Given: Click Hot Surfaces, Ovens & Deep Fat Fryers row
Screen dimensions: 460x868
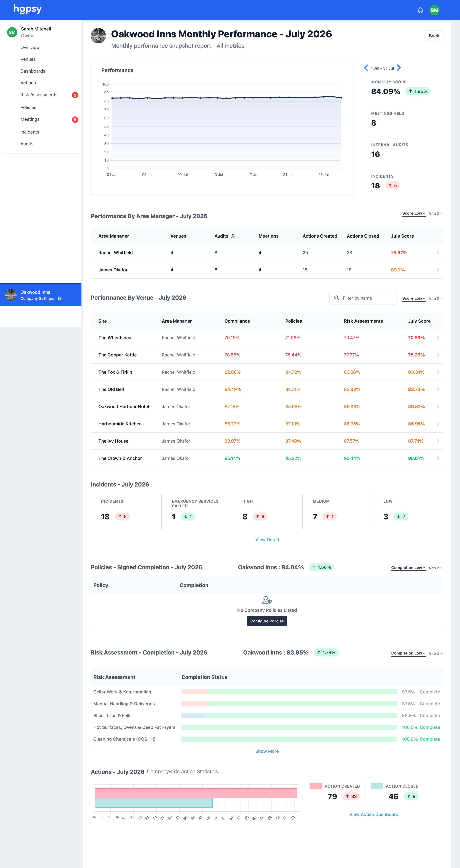Looking at the screenshot, I should coord(267,727).
